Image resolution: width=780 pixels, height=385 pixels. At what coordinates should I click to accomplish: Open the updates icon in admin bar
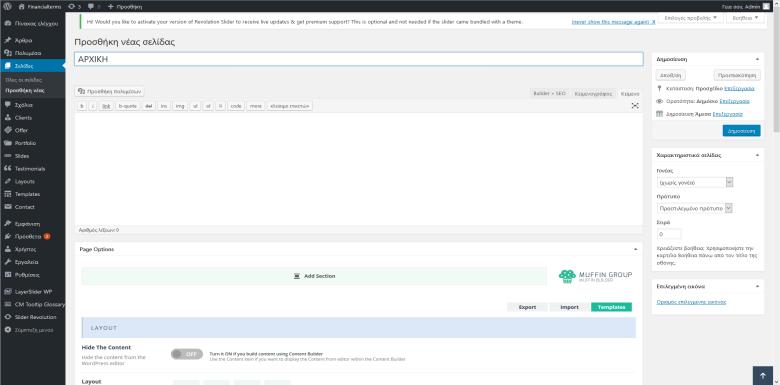[72, 6]
